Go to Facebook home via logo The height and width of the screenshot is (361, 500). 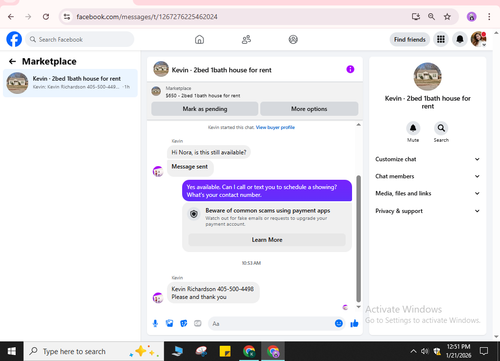click(14, 39)
